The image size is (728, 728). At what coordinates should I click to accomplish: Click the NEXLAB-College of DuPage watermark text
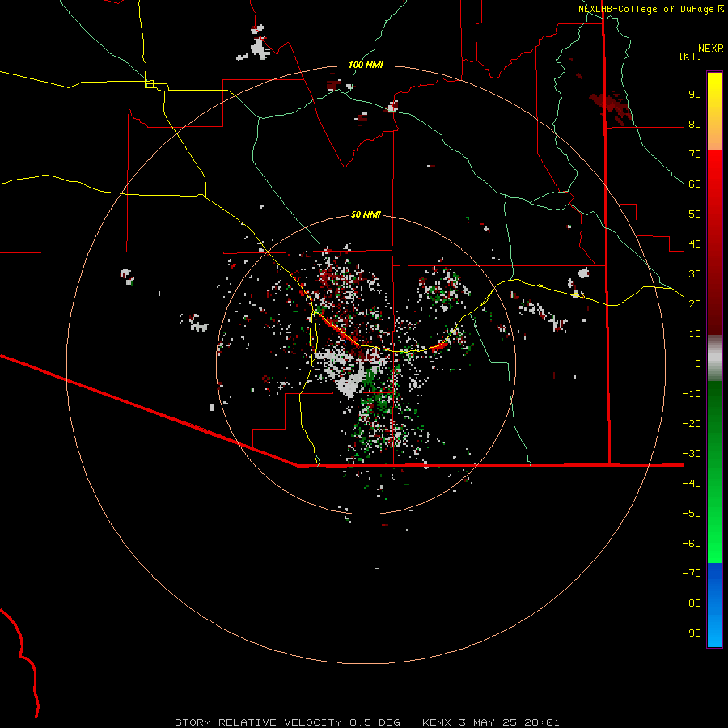(x=645, y=9)
